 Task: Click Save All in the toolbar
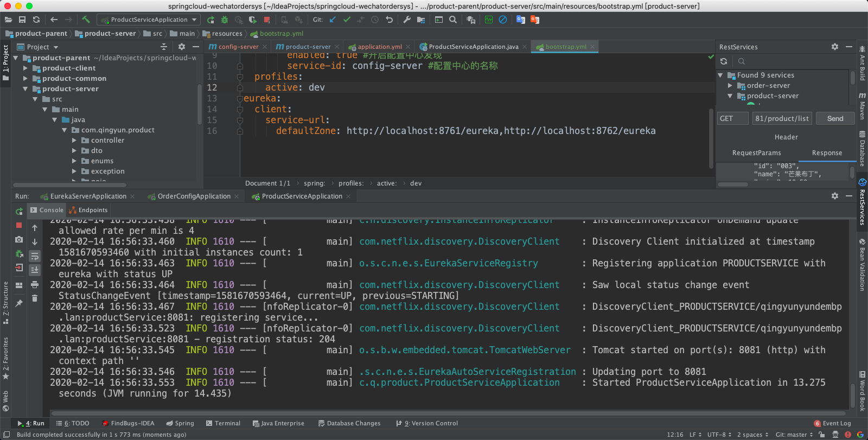click(x=22, y=20)
